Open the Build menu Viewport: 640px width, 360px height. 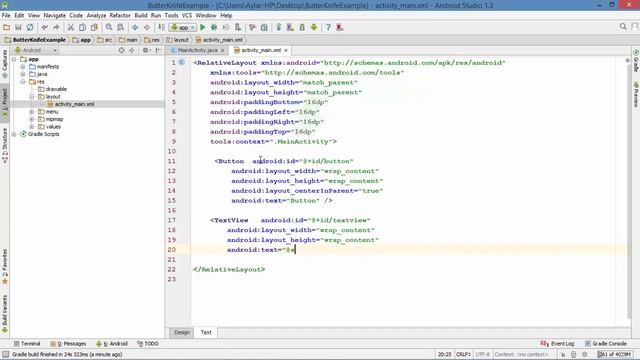point(141,16)
